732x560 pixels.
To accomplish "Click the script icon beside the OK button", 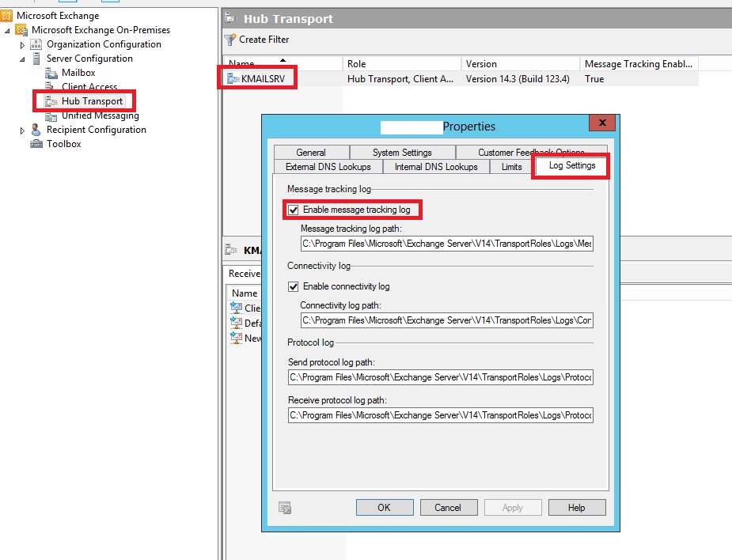I will pyautogui.click(x=285, y=508).
